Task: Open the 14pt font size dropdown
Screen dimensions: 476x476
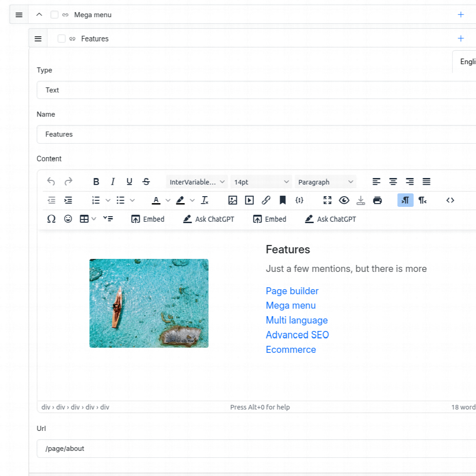Action: click(261, 182)
